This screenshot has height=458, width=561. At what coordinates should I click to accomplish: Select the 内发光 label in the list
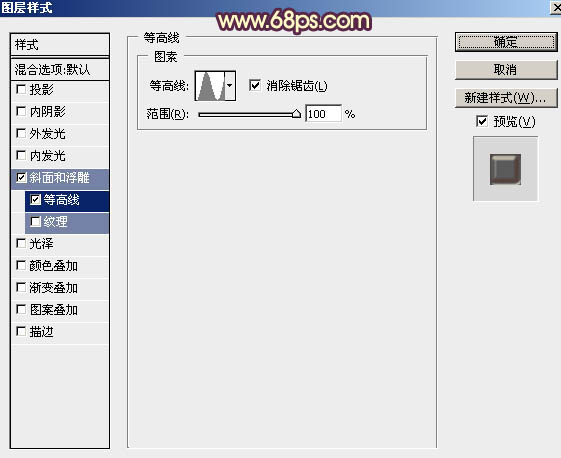point(48,156)
